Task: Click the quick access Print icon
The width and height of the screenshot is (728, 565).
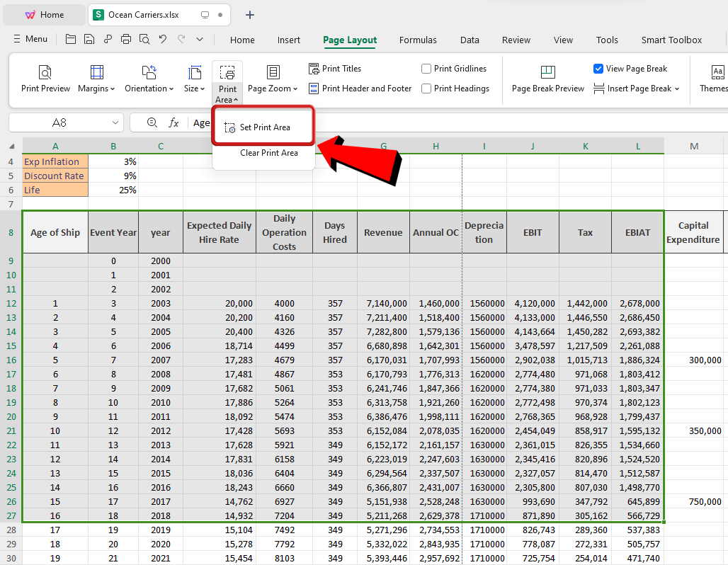Action: pyautogui.click(x=126, y=39)
